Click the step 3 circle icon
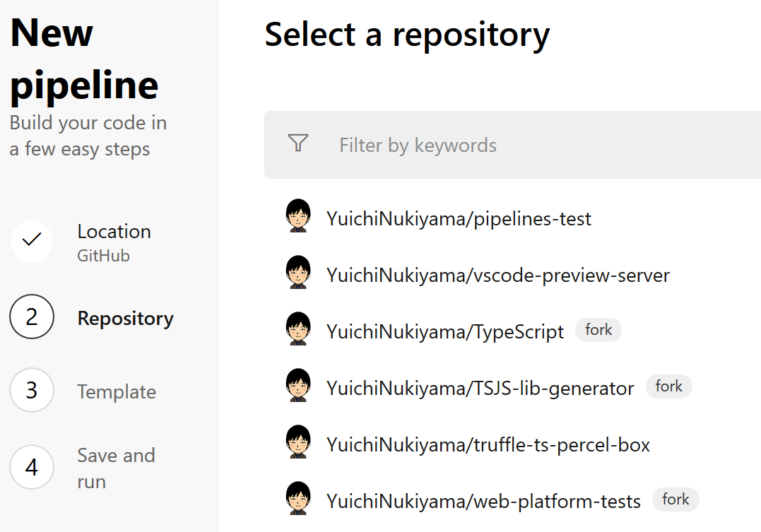Image resolution: width=761 pixels, height=532 pixels. tap(32, 390)
